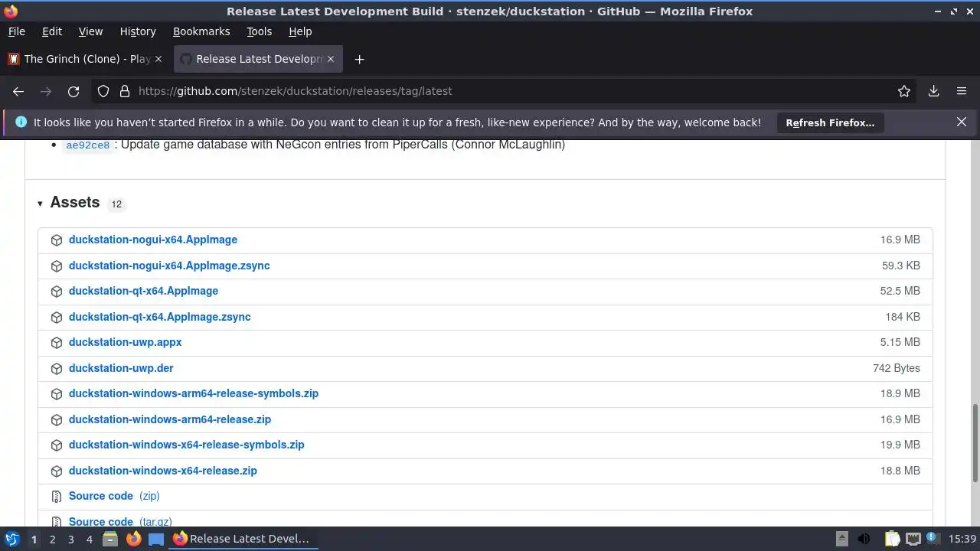Switch to workspace 4 in taskbar
Screen dimensions: 980x551
click(x=89, y=540)
